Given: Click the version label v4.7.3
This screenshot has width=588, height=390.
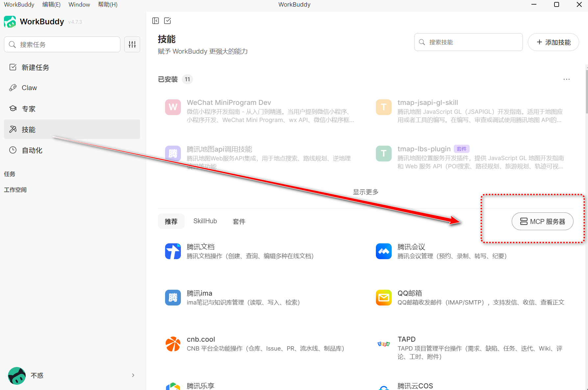Looking at the screenshot, I should tap(75, 22).
